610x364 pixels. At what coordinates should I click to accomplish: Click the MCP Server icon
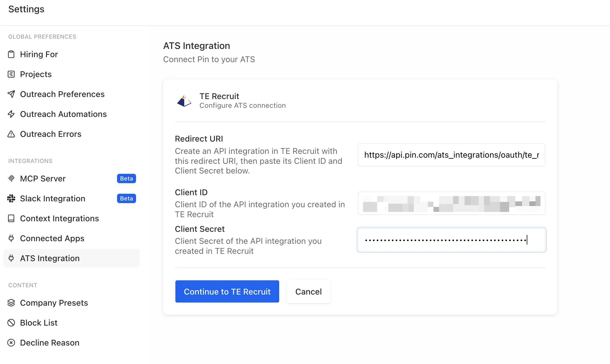(11, 178)
